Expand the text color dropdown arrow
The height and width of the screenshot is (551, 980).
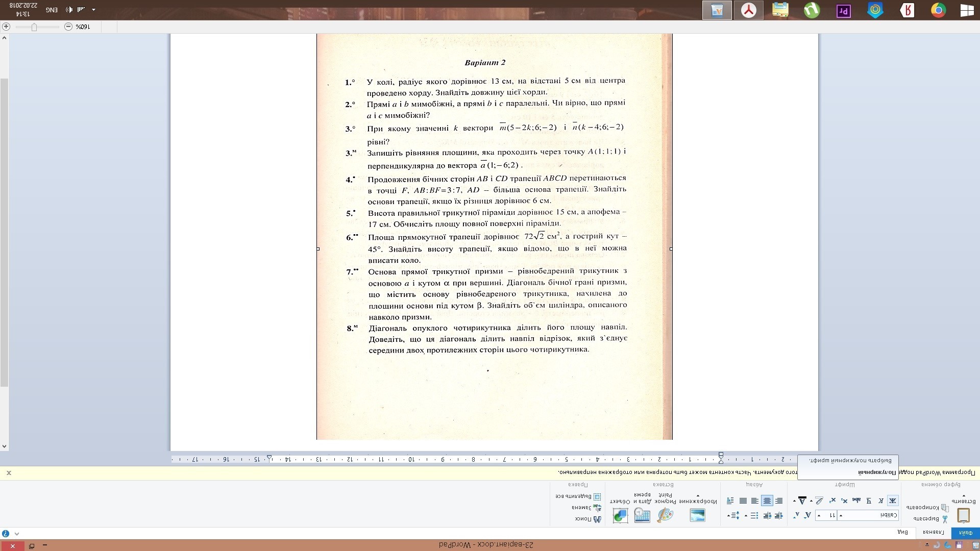[x=794, y=501]
